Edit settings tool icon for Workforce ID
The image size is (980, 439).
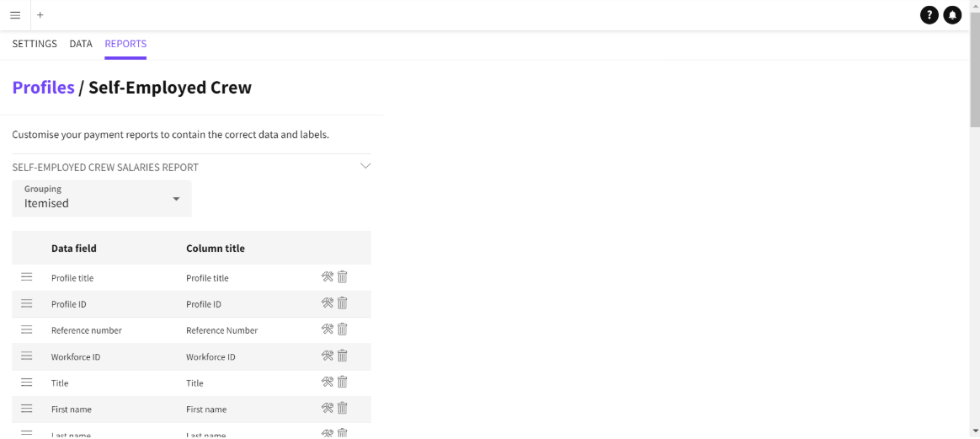[328, 356]
